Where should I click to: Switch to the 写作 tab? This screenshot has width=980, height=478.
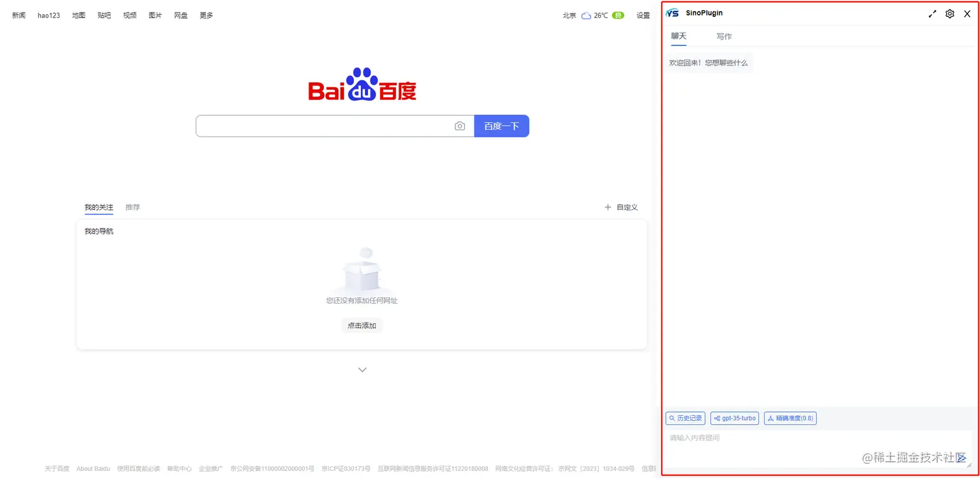pyautogui.click(x=724, y=36)
